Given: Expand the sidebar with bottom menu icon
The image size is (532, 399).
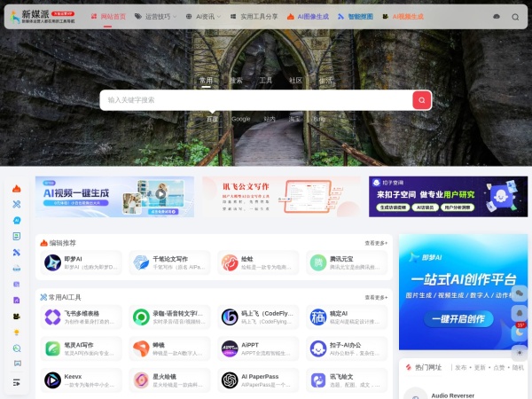Looking at the screenshot, I should click(17, 382).
